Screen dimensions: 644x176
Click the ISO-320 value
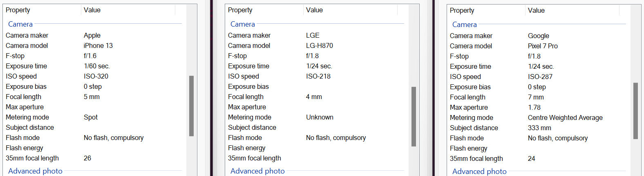pyautogui.click(x=96, y=76)
